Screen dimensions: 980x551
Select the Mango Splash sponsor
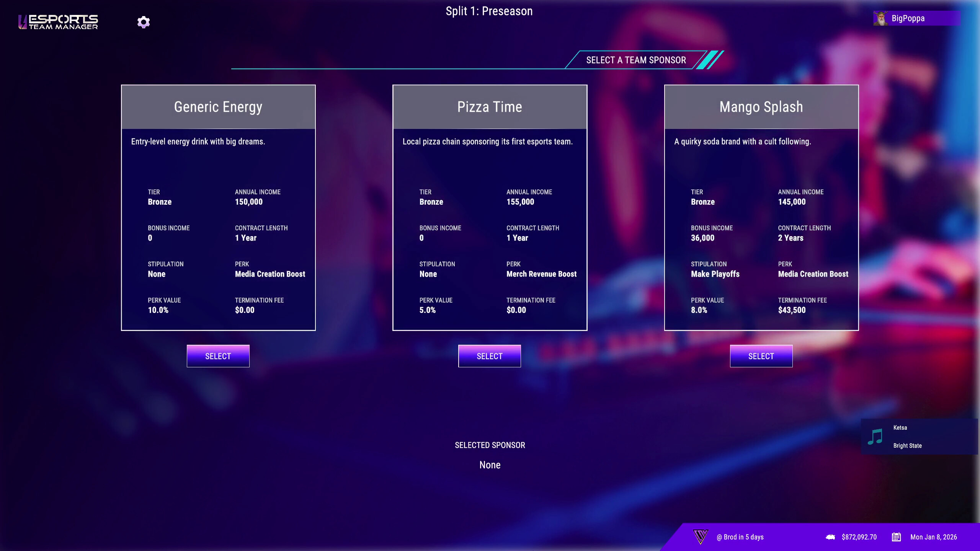[761, 355]
